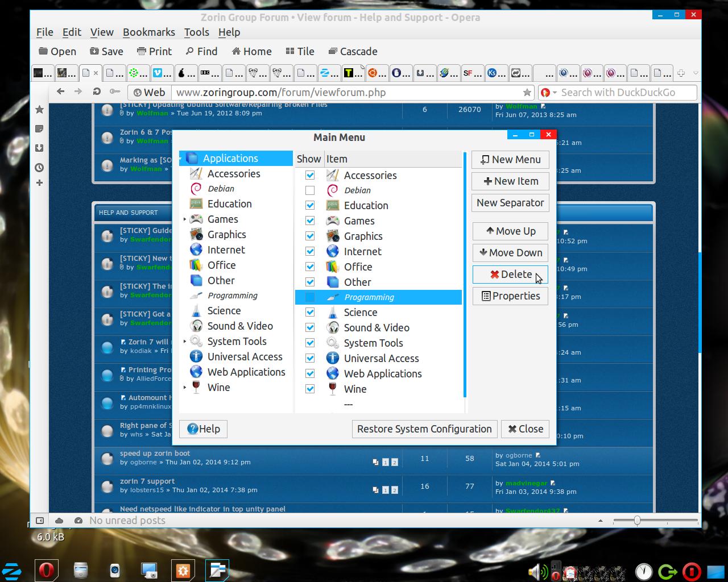Click the Zorin start menu icon
Screen dimensions: 728x582
[12, 570]
